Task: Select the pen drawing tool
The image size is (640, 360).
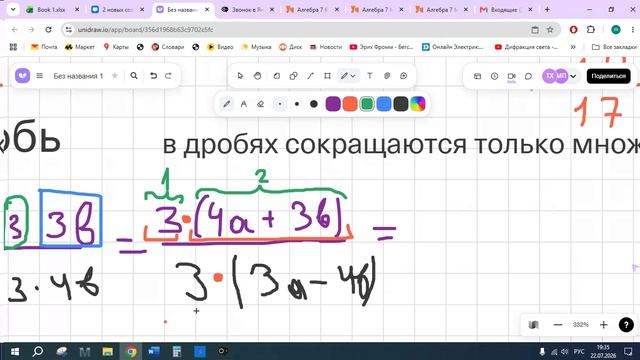Action: point(344,76)
